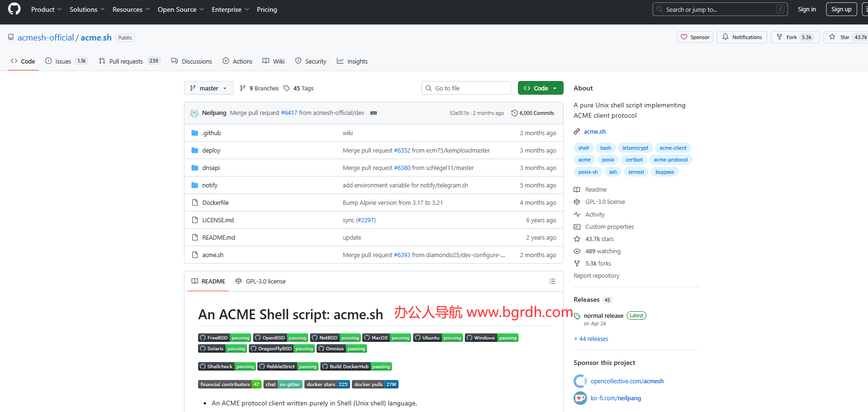
Task: Click the Sponsor heart button
Action: tap(695, 37)
